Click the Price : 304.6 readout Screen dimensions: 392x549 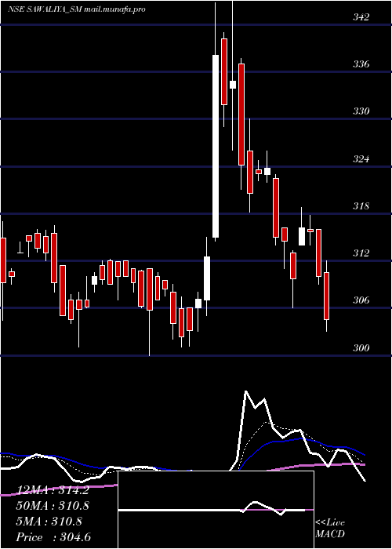coord(53,537)
